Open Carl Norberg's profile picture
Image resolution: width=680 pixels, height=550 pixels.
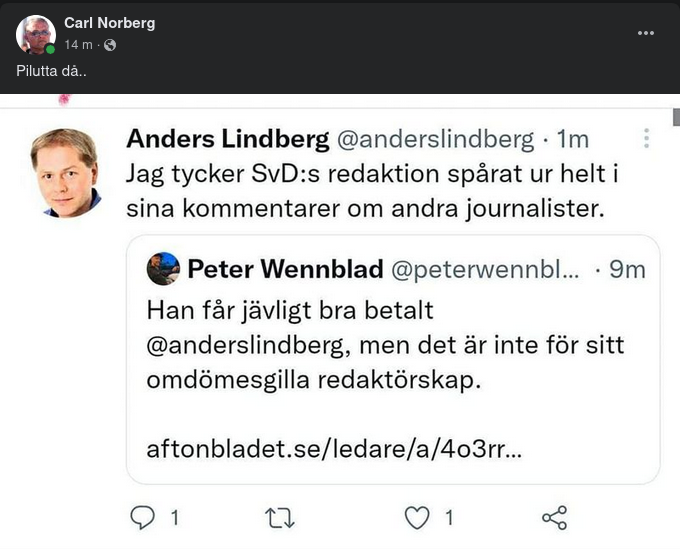[x=36, y=34]
